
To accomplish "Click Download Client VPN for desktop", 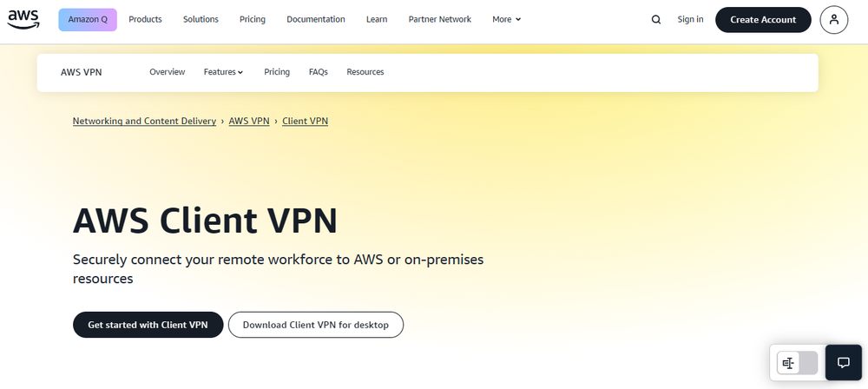I will point(316,325).
